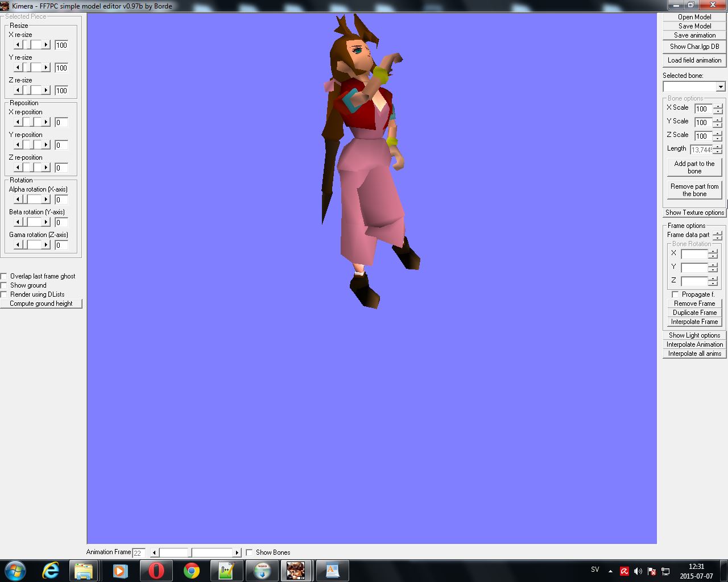Viewport: 728px width, 582px height.
Task: Click the Duplicate Frame button
Action: click(x=694, y=313)
